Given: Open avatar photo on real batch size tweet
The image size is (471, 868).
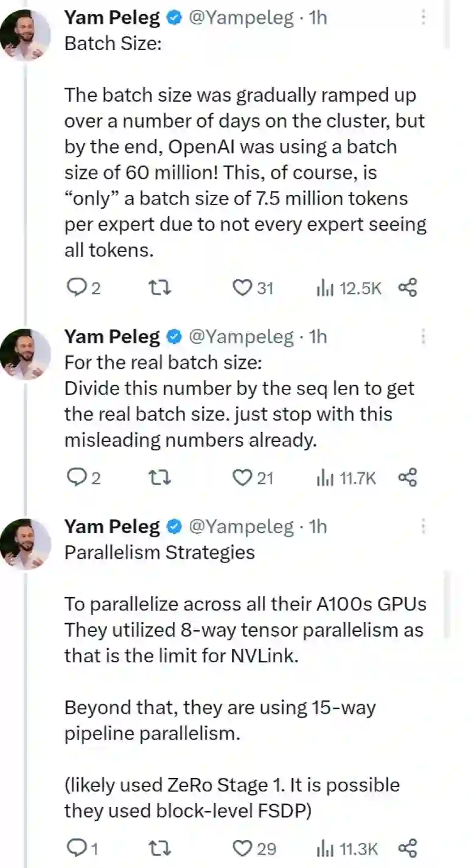Looking at the screenshot, I should 26,354.
